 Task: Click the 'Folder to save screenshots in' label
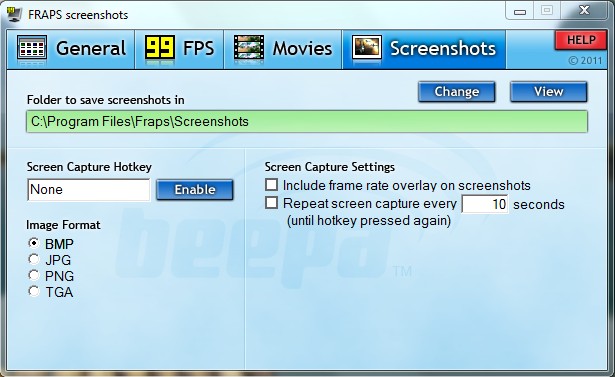click(106, 100)
